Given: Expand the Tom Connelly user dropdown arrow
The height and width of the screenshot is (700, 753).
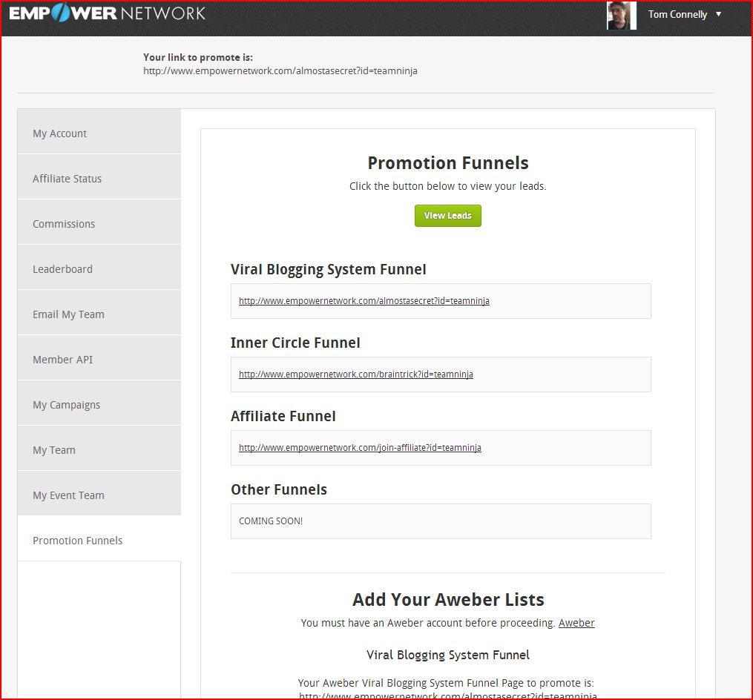Looking at the screenshot, I should 718,14.
